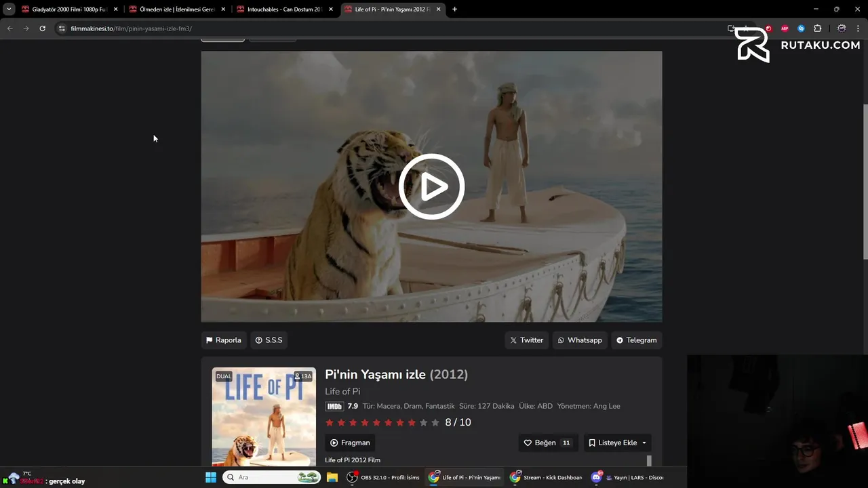Rate the film with the ninth star
The width and height of the screenshot is (868, 488).
coord(424,422)
